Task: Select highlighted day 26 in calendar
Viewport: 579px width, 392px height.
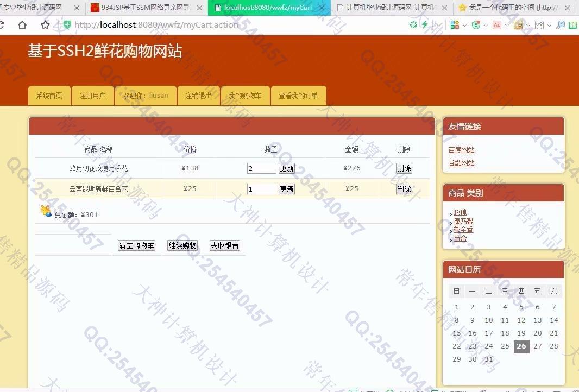Action: pos(521,346)
